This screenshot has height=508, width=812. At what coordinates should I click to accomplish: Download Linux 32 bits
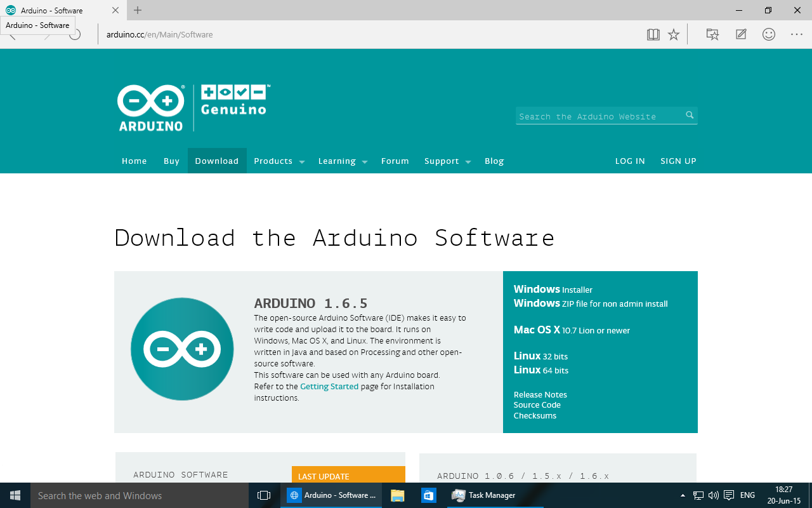coord(540,356)
